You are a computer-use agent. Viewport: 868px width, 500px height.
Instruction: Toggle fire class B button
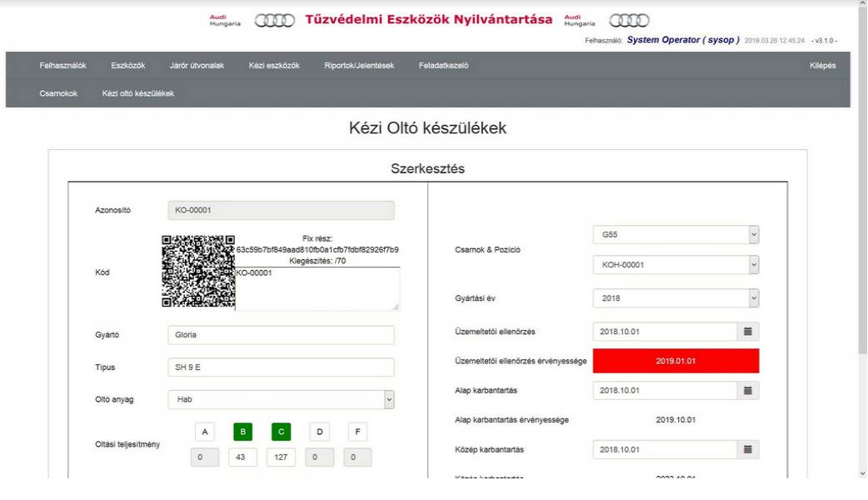tap(243, 432)
